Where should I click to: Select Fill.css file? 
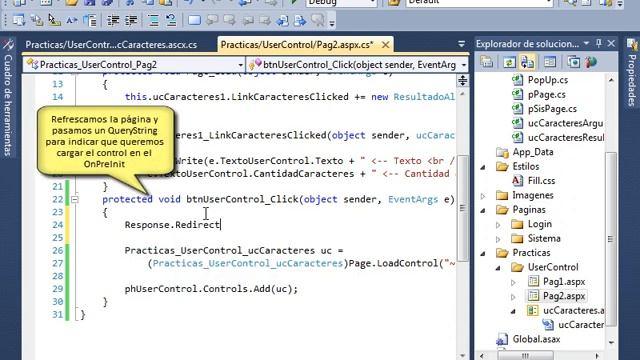(541, 180)
